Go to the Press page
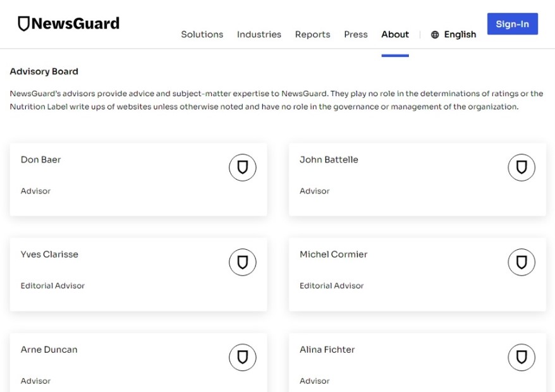The width and height of the screenshot is (555, 392). [x=356, y=34]
